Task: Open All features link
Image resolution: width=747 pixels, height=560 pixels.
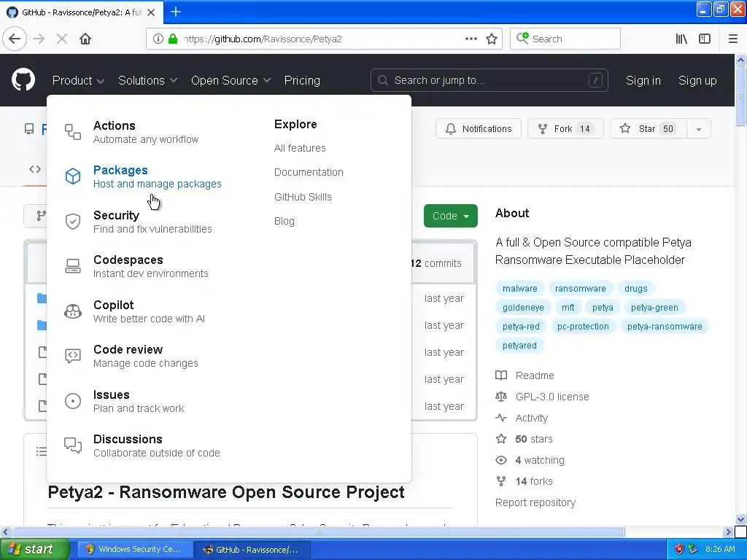Action: [300, 148]
